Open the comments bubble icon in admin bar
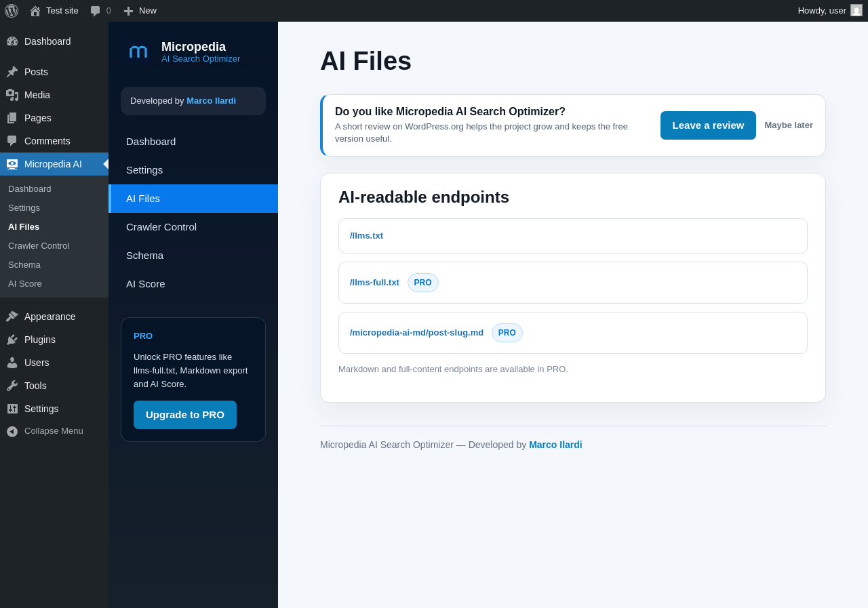The width and height of the screenshot is (868, 608). 96,11
